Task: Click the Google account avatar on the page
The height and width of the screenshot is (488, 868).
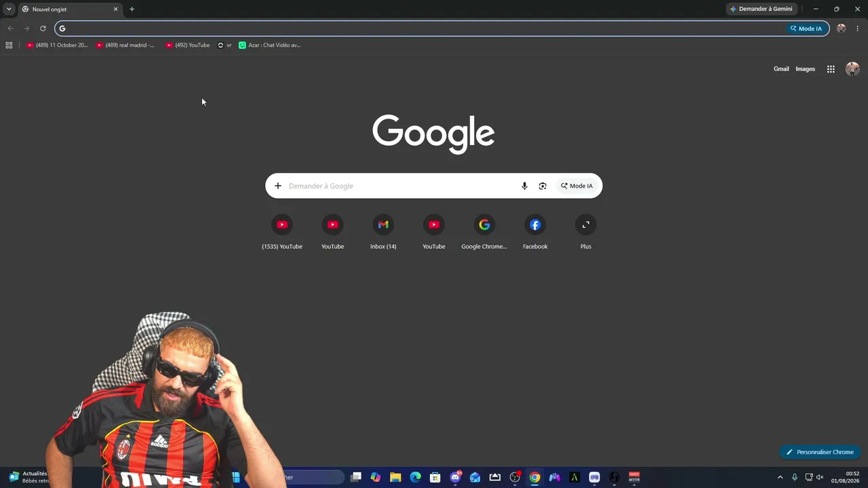Action: [852, 69]
